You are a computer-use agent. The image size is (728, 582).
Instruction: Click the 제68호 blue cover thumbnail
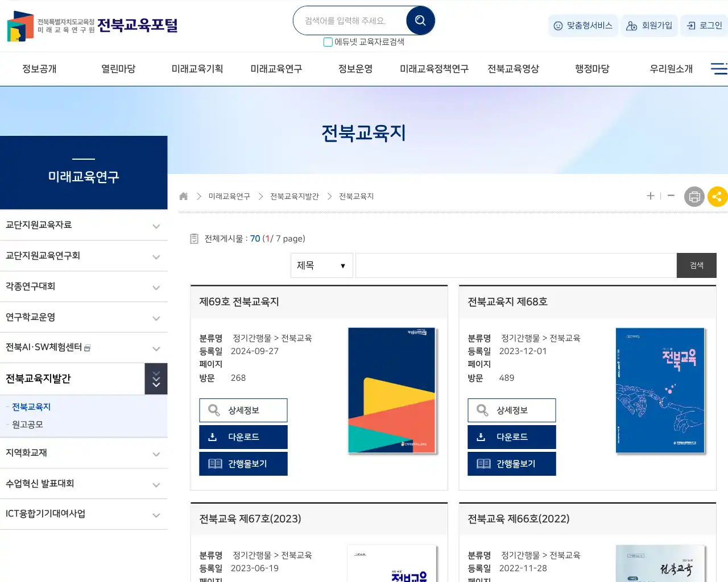coord(660,390)
